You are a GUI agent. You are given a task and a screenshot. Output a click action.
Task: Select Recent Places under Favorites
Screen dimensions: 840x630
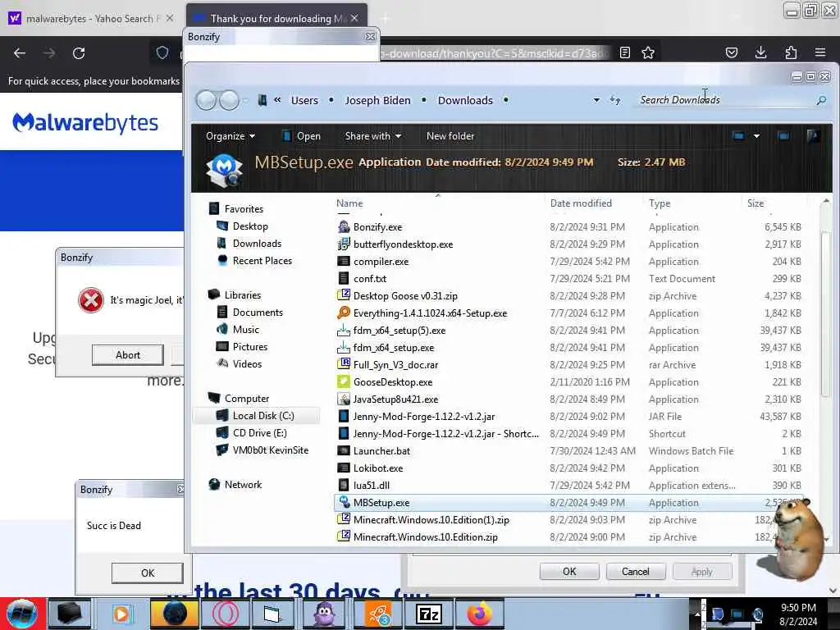click(262, 261)
